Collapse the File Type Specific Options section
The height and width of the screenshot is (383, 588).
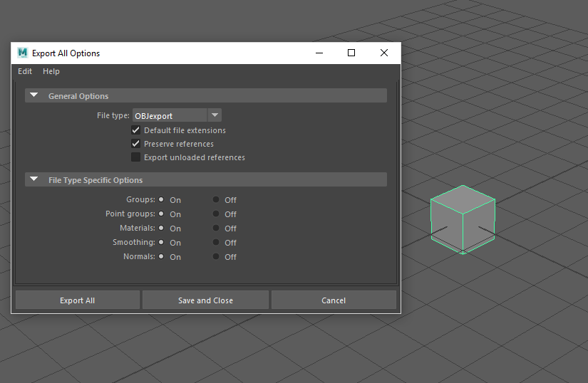[x=33, y=179]
